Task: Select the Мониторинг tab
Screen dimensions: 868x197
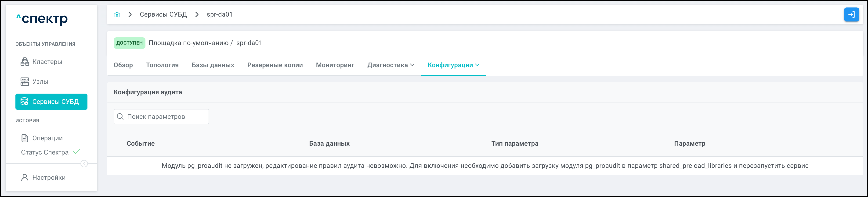Action: [x=335, y=65]
